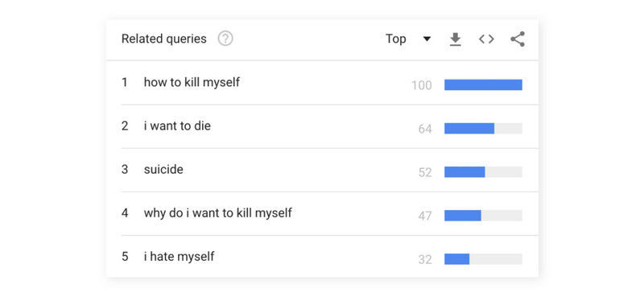This screenshot has height=297, width=644.
Task: Open the embed code icon
Action: [x=486, y=39]
